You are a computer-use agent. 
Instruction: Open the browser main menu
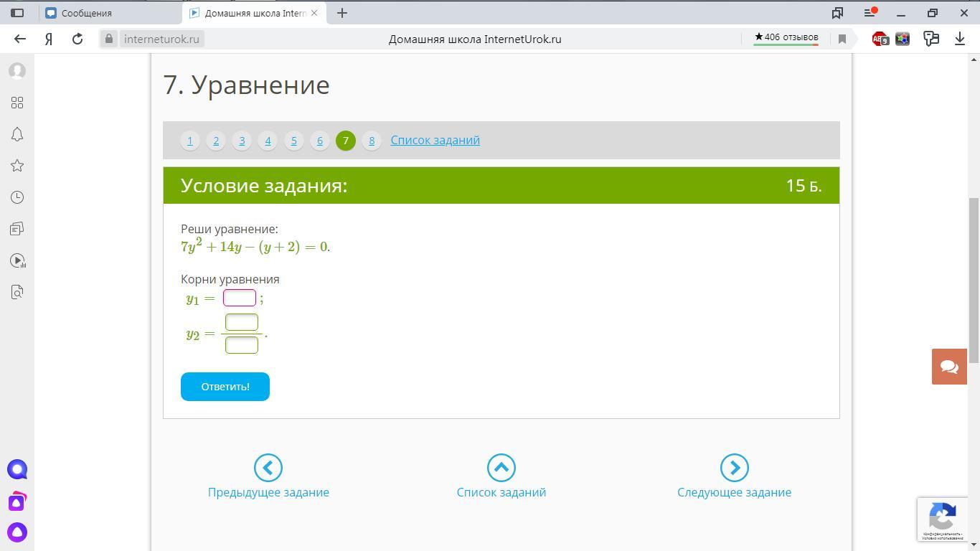[870, 13]
